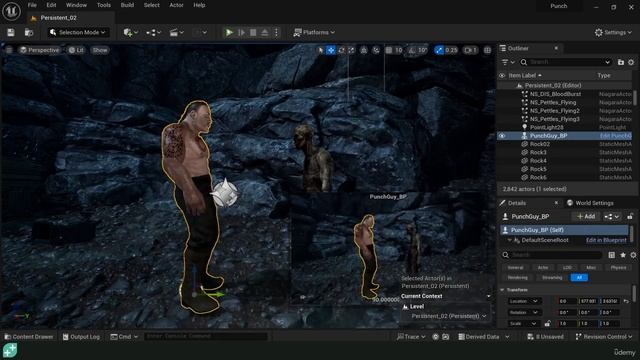Click the Unreal Engine logo icon

coord(11,11)
